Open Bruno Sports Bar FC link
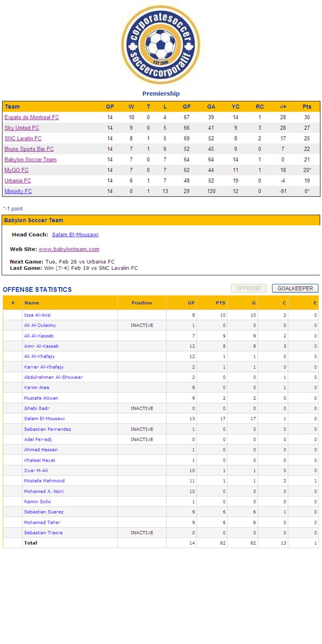Image resolution: width=322 pixels, height=644 pixels. (x=29, y=149)
